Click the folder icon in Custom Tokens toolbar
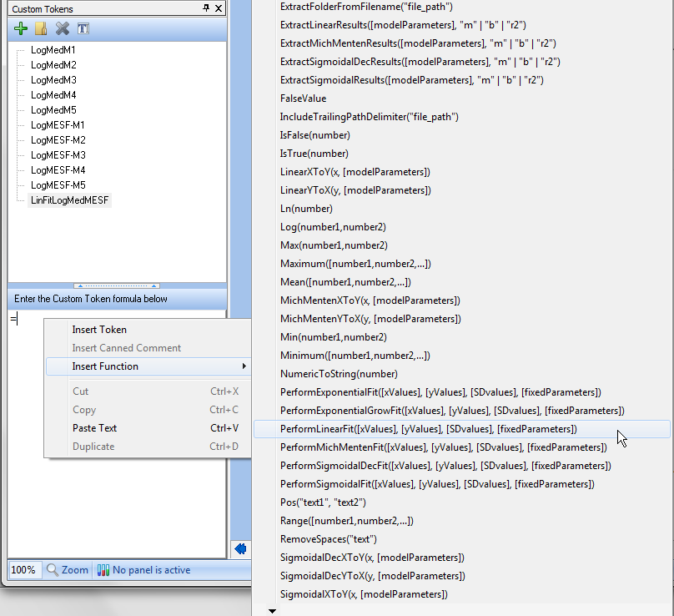The image size is (674, 616). (41, 29)
